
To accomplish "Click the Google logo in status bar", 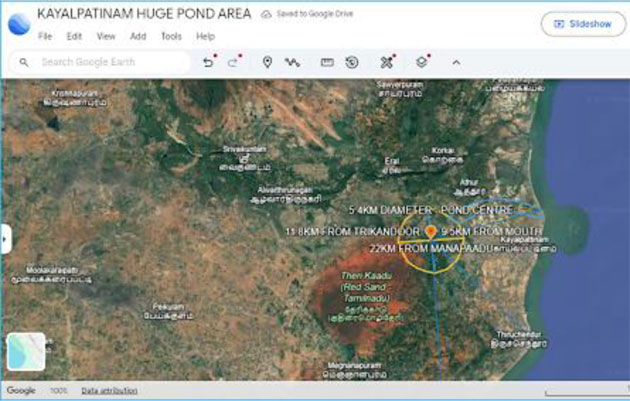I will (21, 390).
